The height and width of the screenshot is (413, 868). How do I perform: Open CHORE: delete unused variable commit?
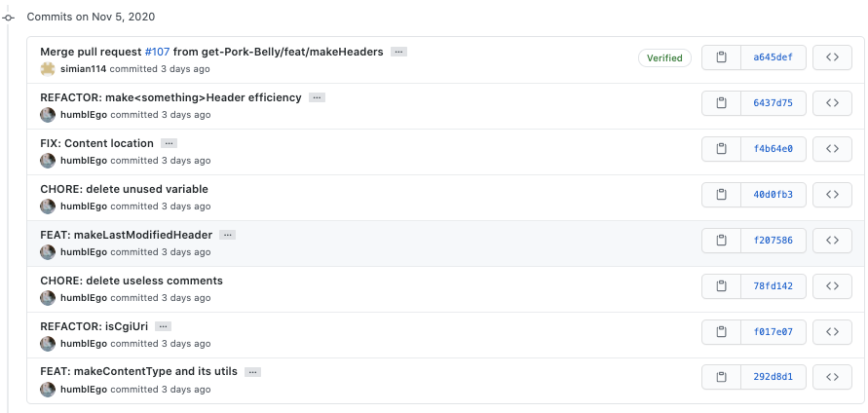[124, 189]
